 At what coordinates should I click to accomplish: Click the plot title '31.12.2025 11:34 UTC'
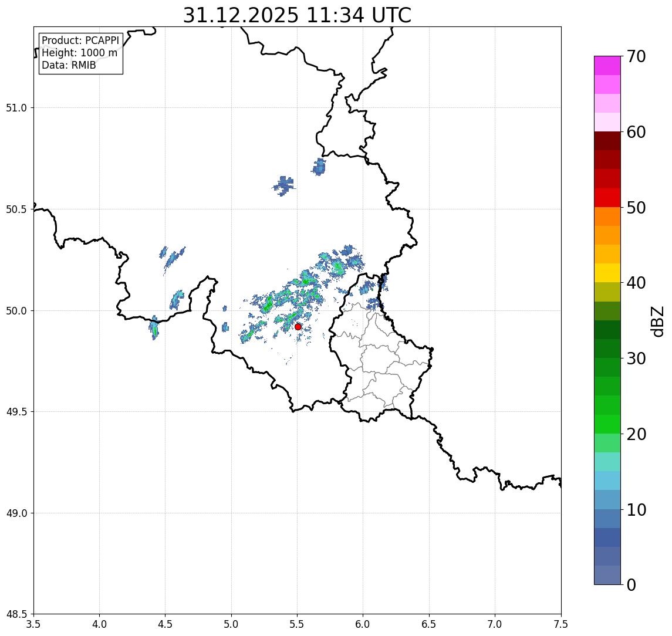(x=297, y=15)
